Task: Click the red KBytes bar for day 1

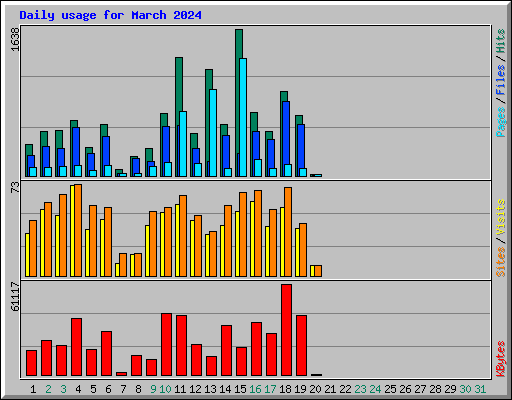Action: (31, 363)
